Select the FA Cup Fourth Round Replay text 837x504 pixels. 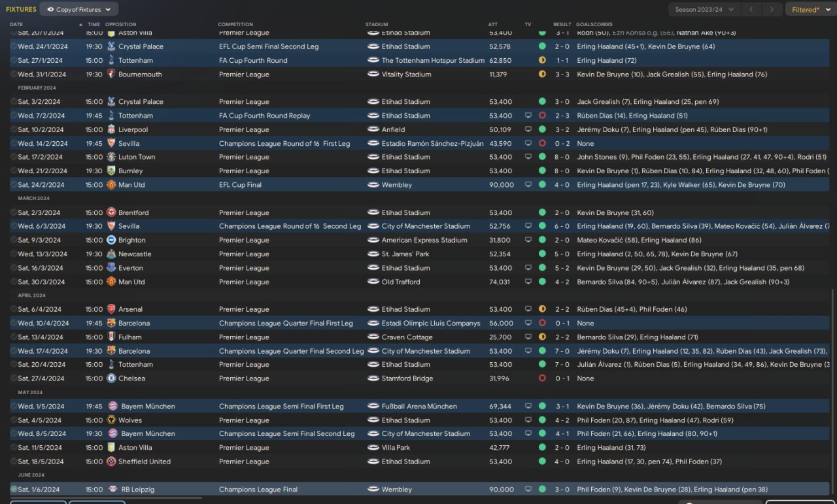pos(265,116)
